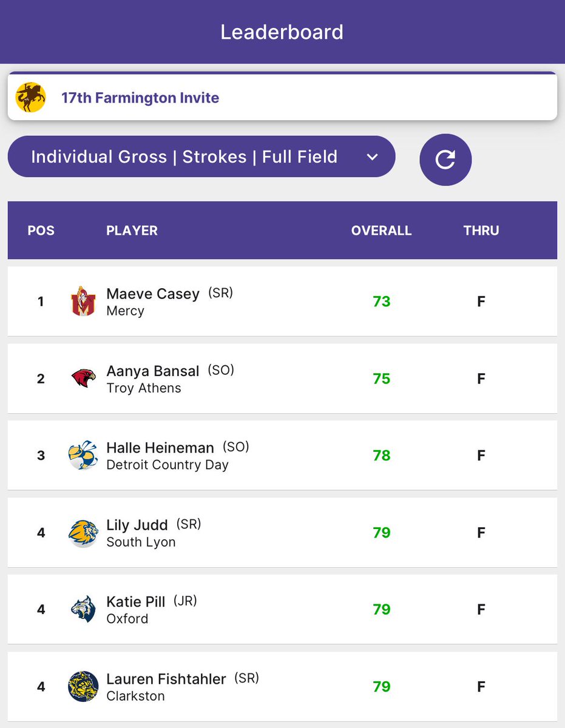Click the chevron arrow in the leaderboard filter
Image resolution: width=565 pixels, height=728 pixels.
373,157
